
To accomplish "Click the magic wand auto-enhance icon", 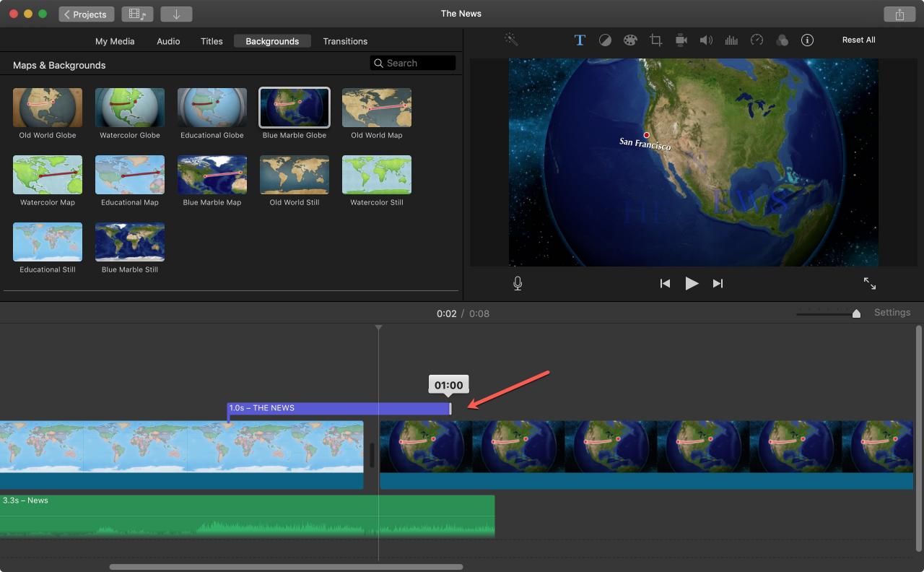I will pyautogui.click(x=511, y=40).
